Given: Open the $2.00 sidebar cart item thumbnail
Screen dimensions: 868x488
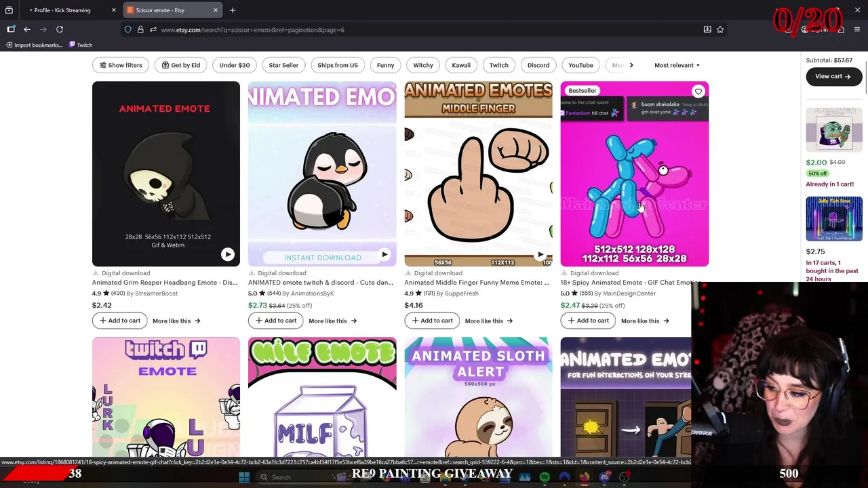Looking at the screenshot, I should tap(834, 129).
